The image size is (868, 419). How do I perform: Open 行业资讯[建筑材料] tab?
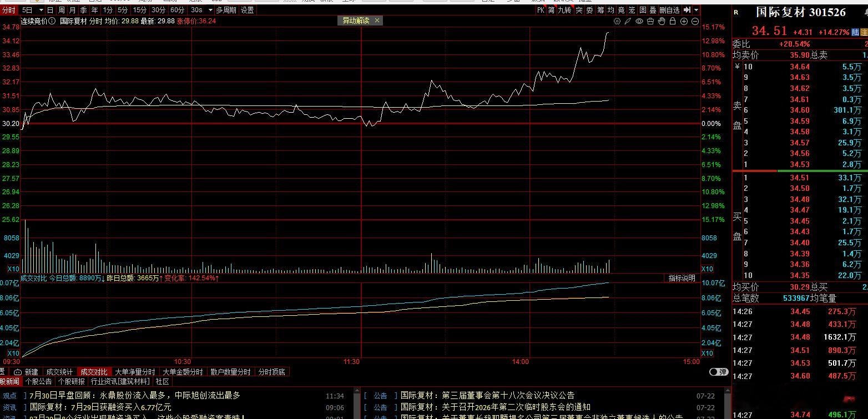pyautogui.click(x=120, y=382)
